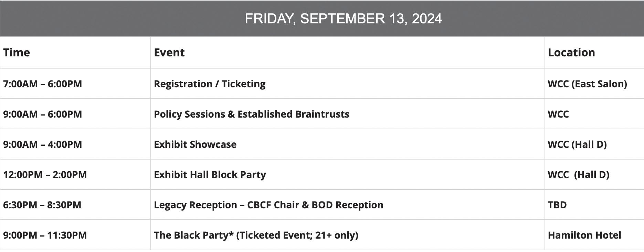Click the 12:00PM – 2:00PM time cell
Viewport: 644px width, 252px height.
point(45,175)
